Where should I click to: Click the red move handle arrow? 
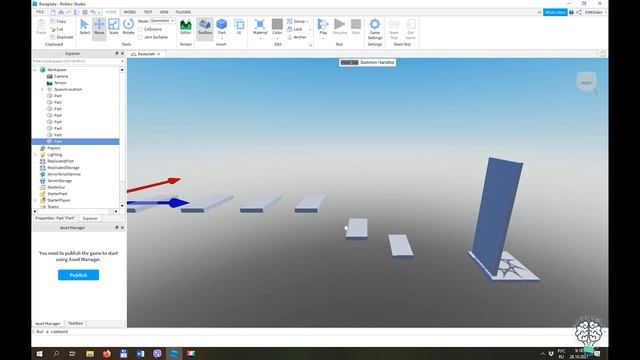coord(174,180)
